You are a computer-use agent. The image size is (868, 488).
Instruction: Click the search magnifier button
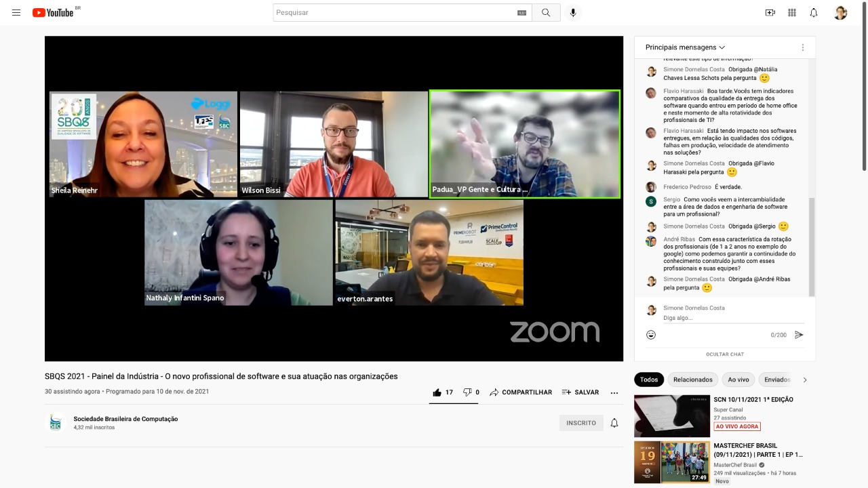(546, 13)
